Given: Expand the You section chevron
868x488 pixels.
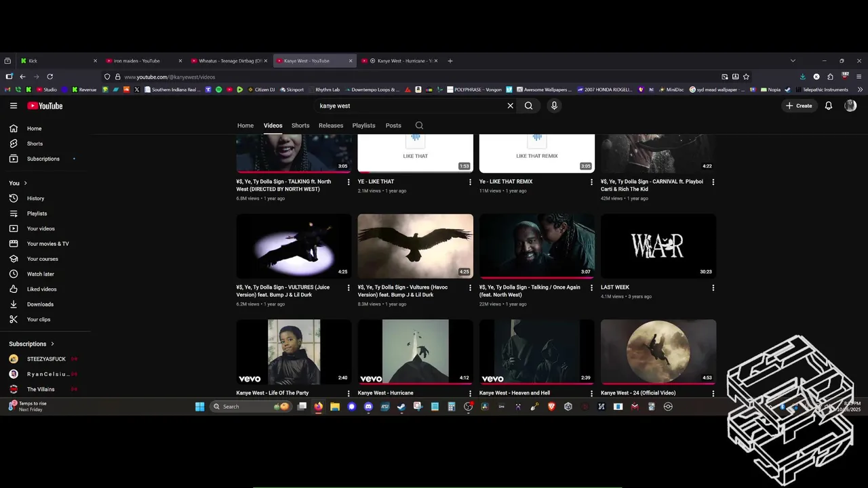Looking at the screenshot, I should 26,183.
